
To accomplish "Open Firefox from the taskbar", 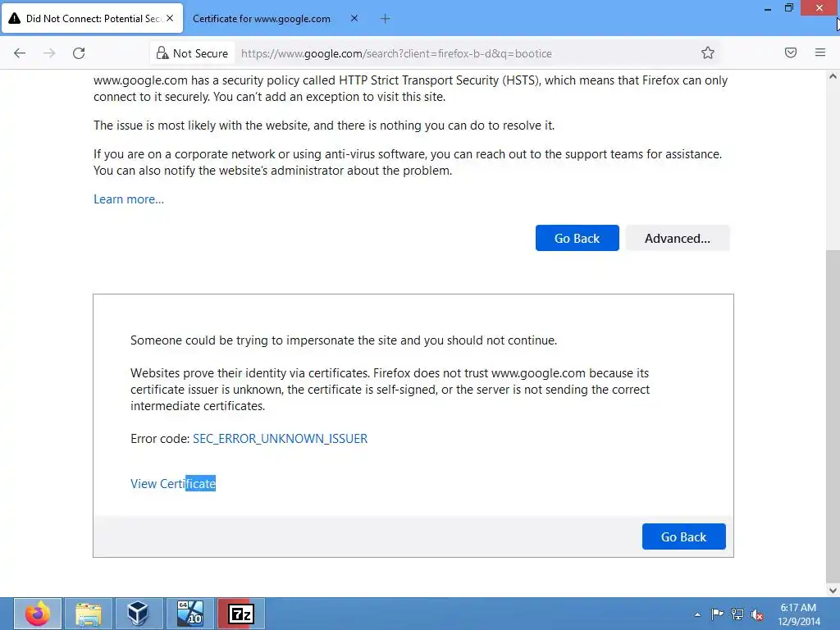I will coord(38,614).
